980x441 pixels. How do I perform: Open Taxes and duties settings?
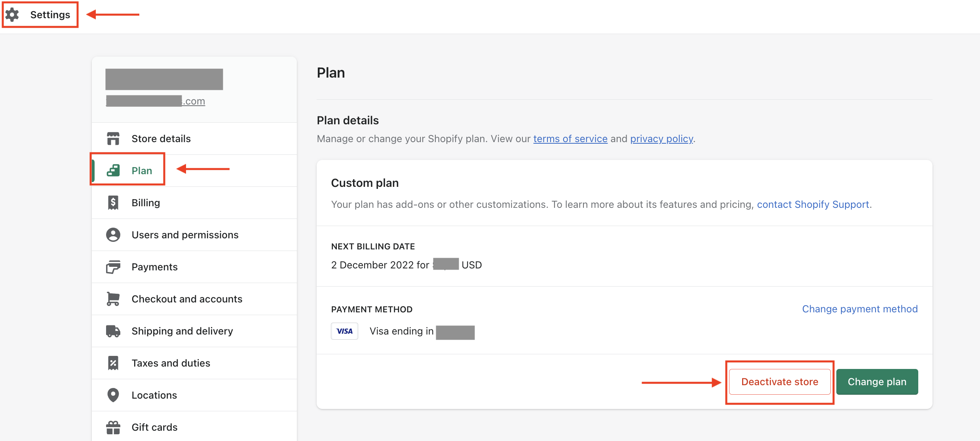(x=194, y=363)
